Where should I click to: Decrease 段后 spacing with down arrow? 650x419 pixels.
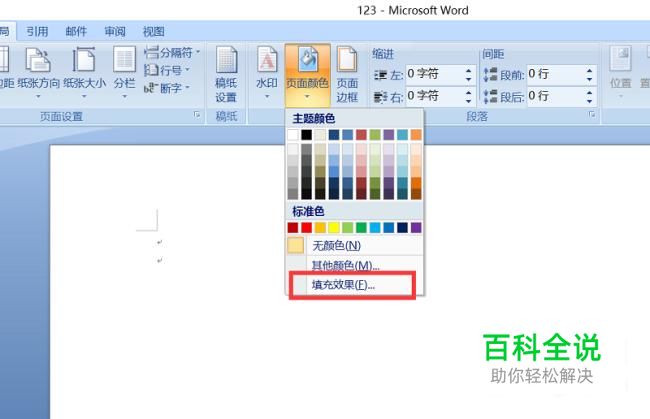[x=589, y=101]
